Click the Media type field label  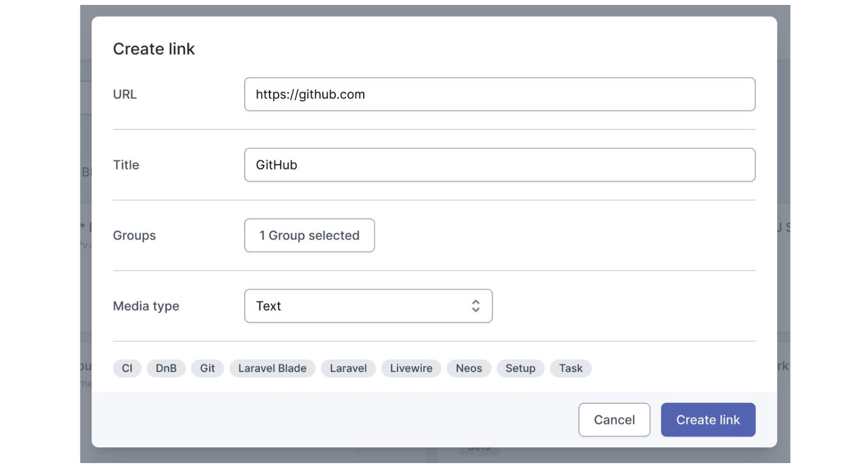coord(146,306)
